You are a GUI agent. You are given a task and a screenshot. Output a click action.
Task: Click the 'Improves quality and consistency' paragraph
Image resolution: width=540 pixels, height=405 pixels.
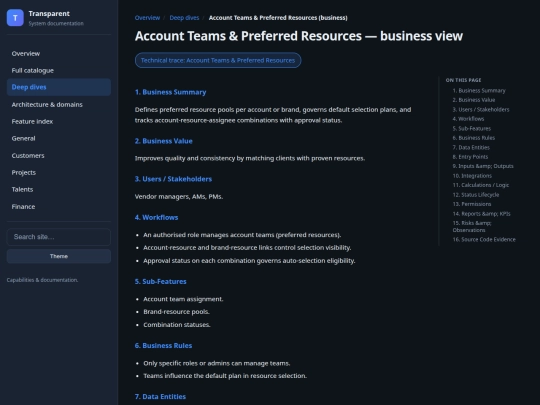[x=250, y=158]
